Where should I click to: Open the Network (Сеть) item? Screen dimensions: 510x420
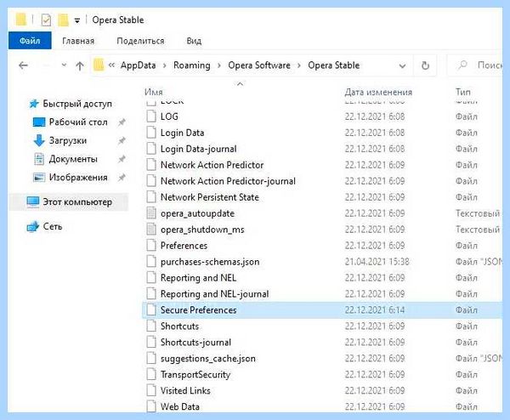(x=52, y=226)
